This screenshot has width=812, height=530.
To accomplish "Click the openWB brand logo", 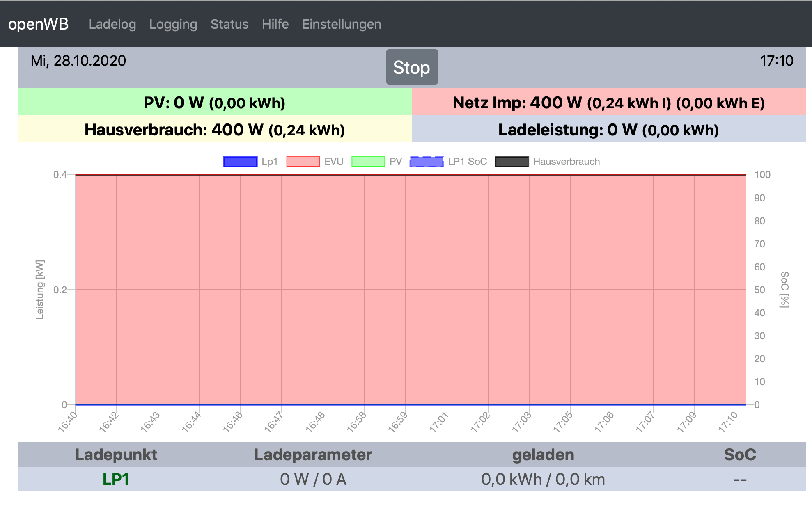I will tap(38, 24).
